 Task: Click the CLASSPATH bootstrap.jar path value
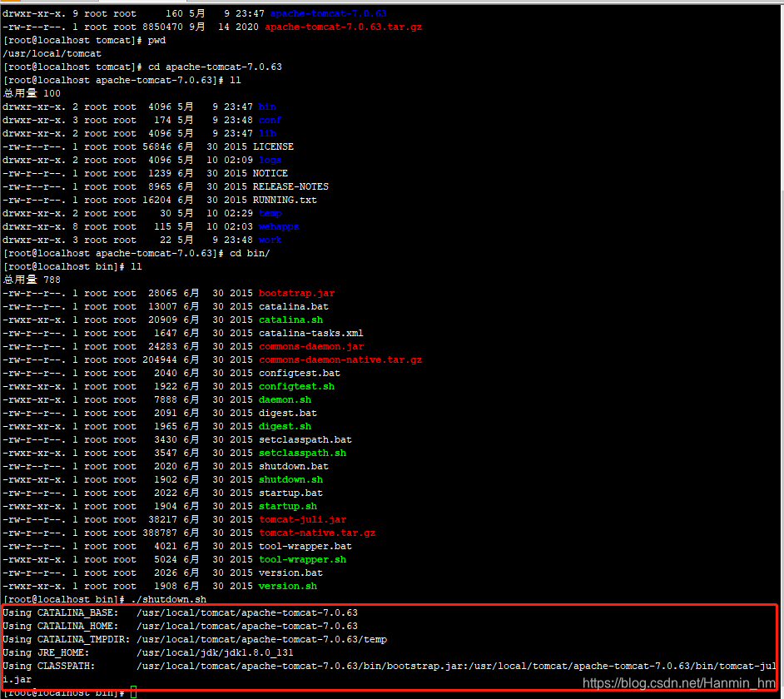456,667
